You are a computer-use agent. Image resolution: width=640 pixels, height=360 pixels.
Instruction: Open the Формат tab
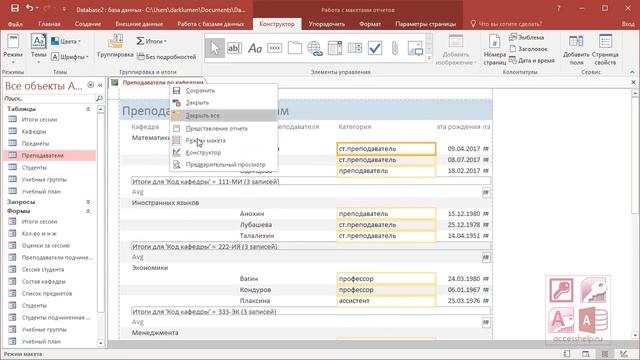[x=370, y=24]
